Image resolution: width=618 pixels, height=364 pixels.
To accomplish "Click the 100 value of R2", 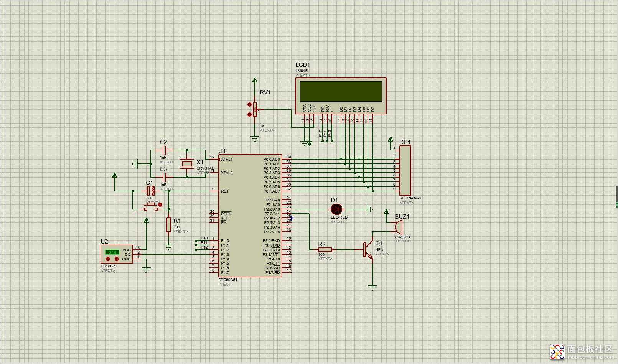I will coord(321,254).
